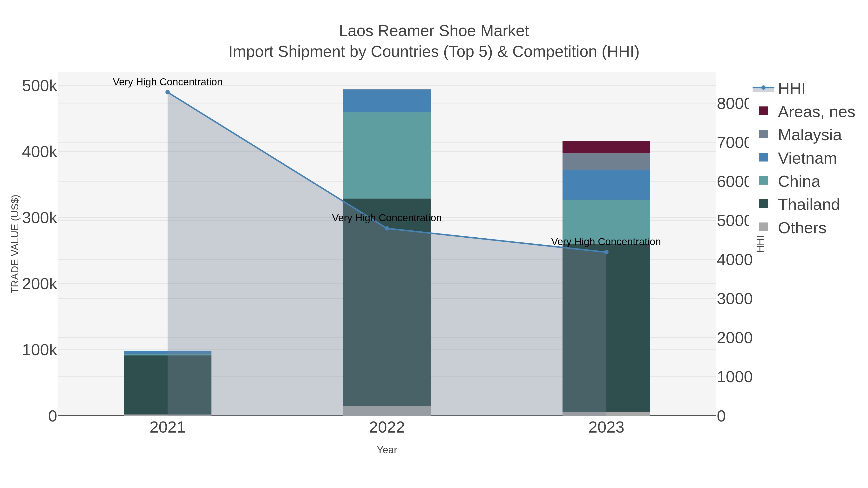Click the 3000 HHI axis tick label
This screenshot has height=488, width=868.
(x=735, y=299)
